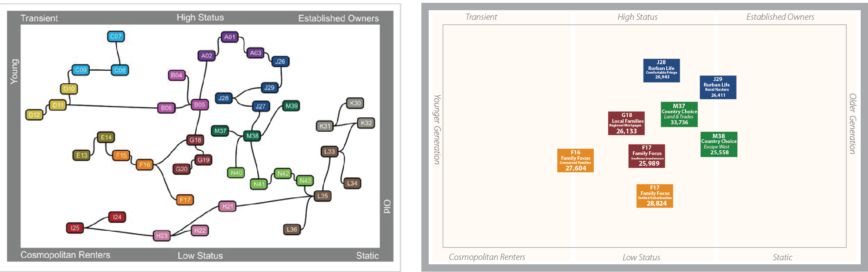Select the brown L35 node

(x=323, y=196)
